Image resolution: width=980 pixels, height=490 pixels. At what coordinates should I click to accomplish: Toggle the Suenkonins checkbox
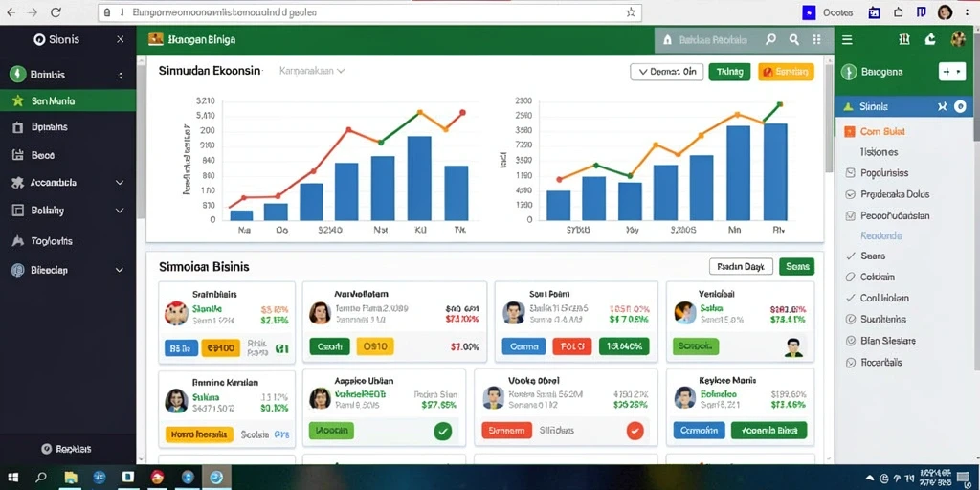[850, 320]
